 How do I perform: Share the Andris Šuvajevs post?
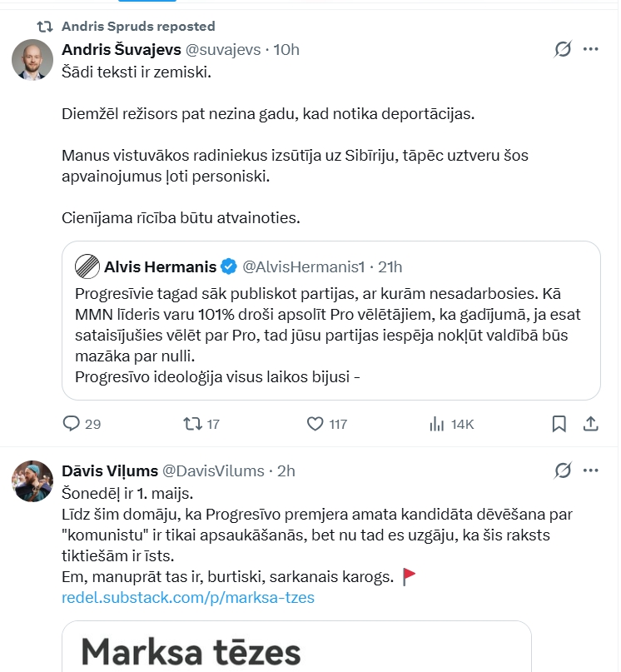coord(590,424)
